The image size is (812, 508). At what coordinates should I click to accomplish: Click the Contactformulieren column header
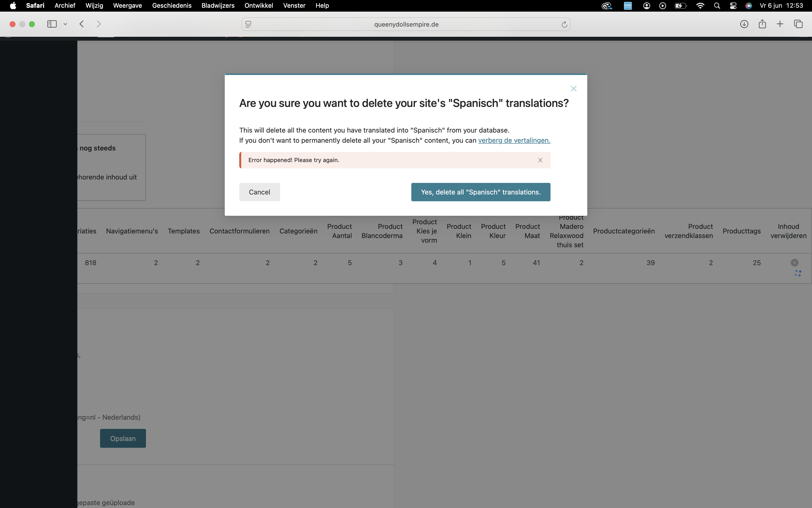tap(239, 231)
